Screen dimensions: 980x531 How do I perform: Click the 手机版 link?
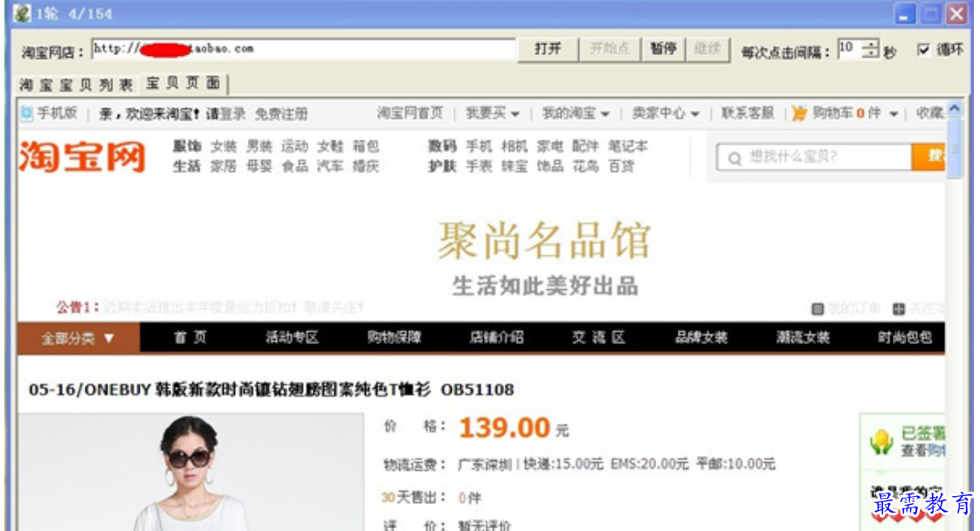click(x=57, y=113)
